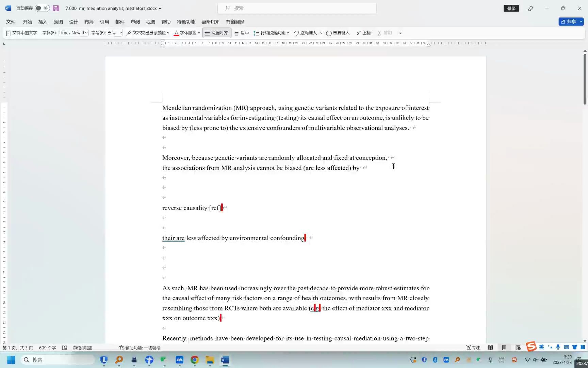This screenshot has height=368, width=588.
Task: Click the 撤消键入 undo icon
Action: click(296, 33)
